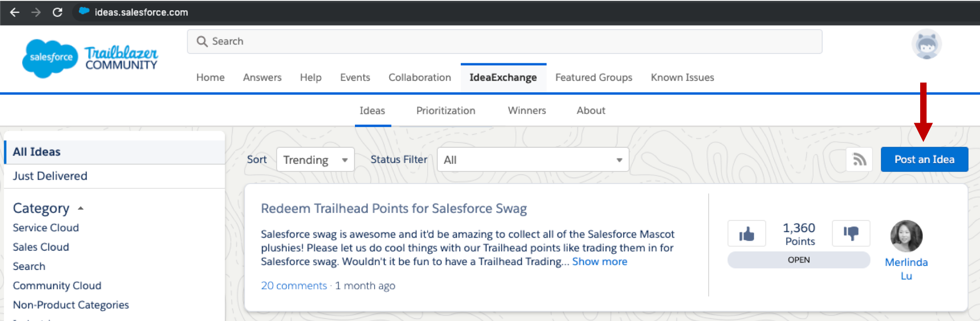Filter by Search category

29,267
